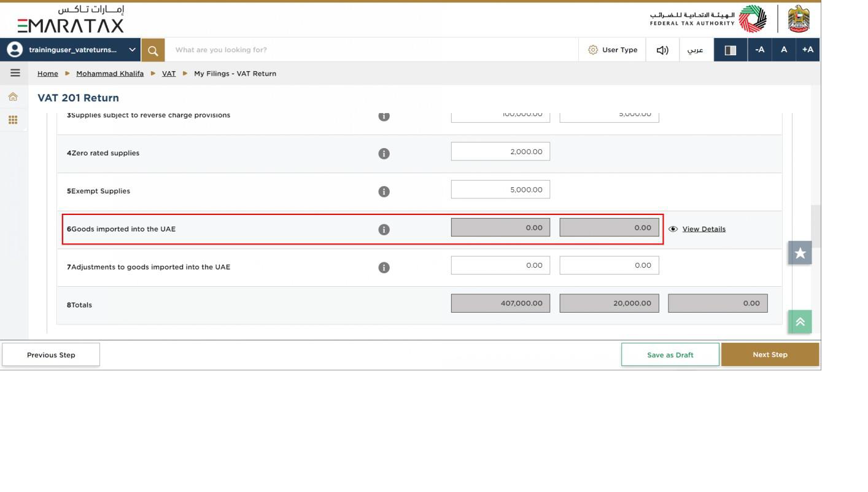Click '6Goods imported into the UAE' label
868x492 pixels.
coord(121,229)
